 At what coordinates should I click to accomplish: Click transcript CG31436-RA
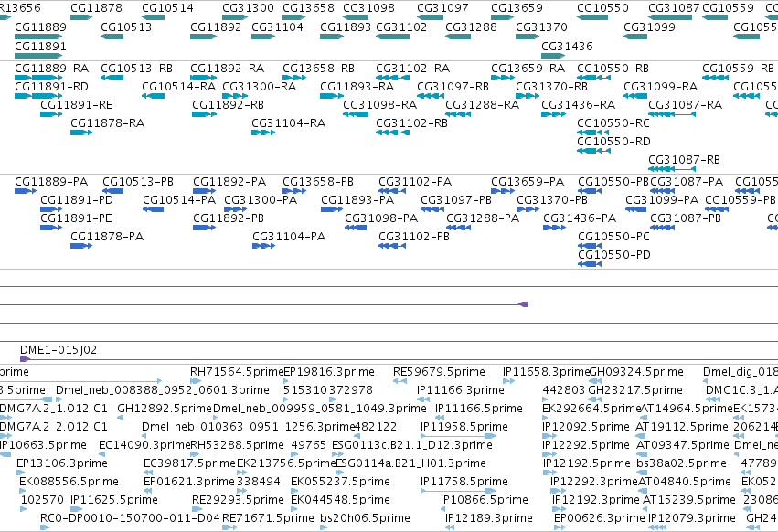pyautogui.click(x=553, y=114)
